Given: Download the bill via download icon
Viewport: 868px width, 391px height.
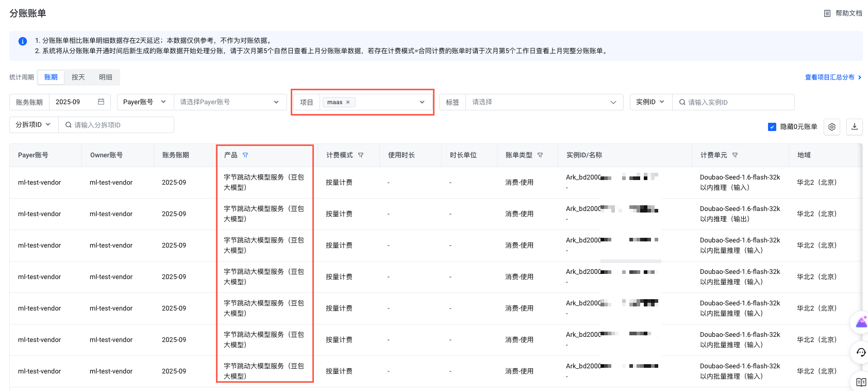Looking at the screenshot, I should tap(855, 127).
